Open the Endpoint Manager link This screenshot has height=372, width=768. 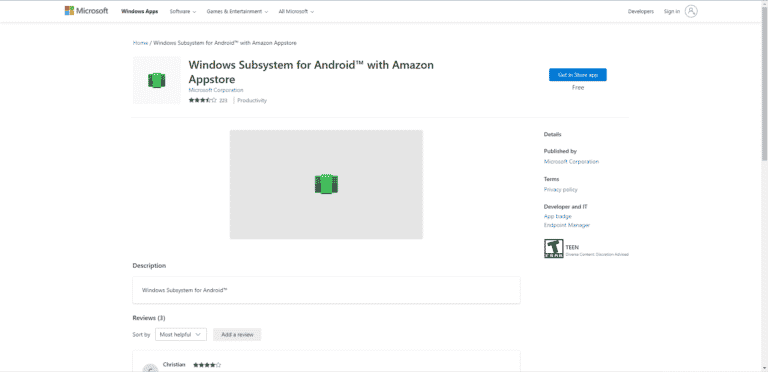(567, 225)
